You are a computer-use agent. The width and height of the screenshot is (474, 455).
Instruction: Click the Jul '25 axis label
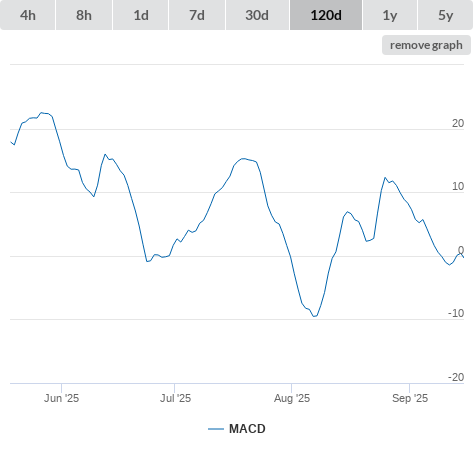[x=175, y=398]
